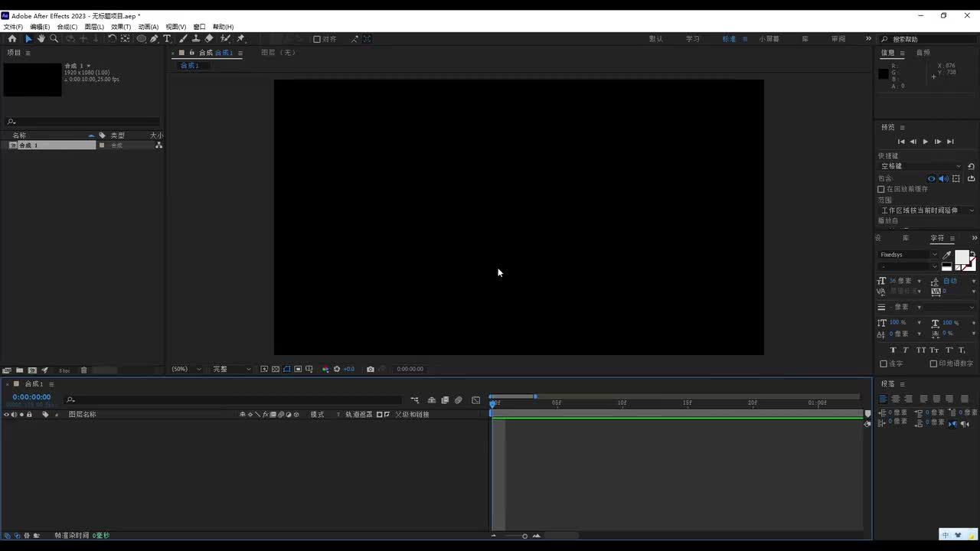Open the 文件(F) menu
The width and height of the screenshot is (980, 551).
[13, 27]
